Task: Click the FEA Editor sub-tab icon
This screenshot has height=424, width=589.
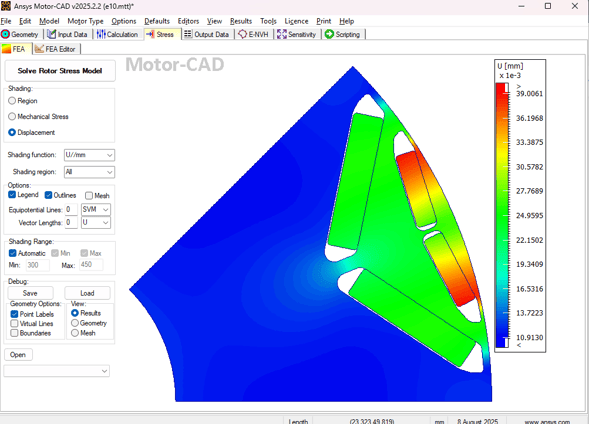Action: (39, 49)
